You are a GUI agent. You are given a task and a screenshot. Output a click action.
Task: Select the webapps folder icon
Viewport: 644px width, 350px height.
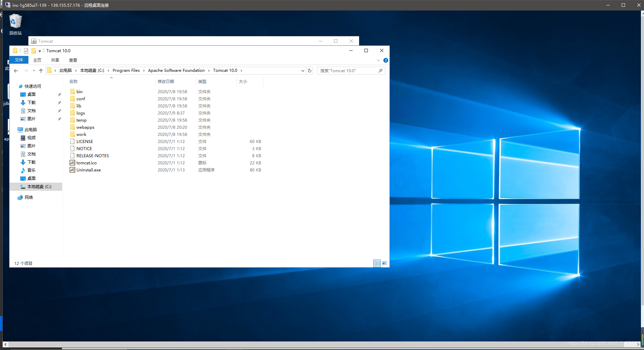72,127
